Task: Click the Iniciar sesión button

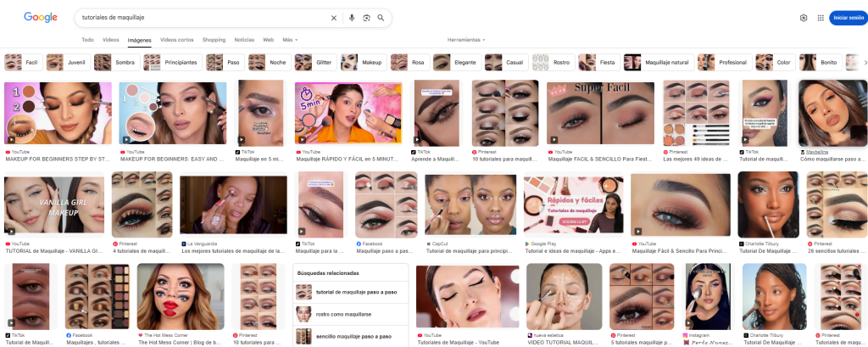Action: [x=847, y=18]
